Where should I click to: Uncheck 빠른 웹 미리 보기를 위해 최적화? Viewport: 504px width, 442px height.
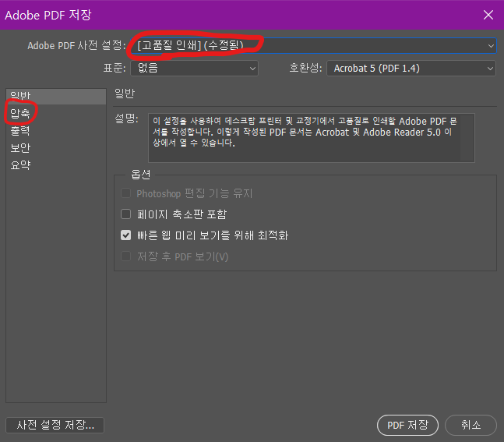(x=125, y=235)
